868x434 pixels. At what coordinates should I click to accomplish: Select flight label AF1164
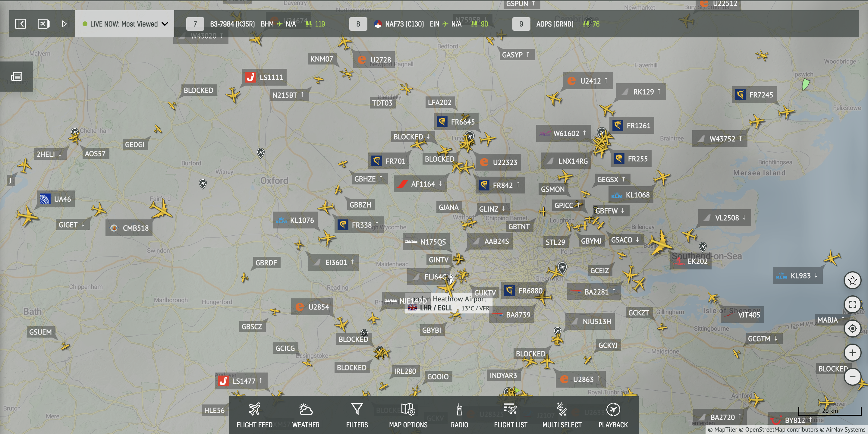[x=420, y=184]
